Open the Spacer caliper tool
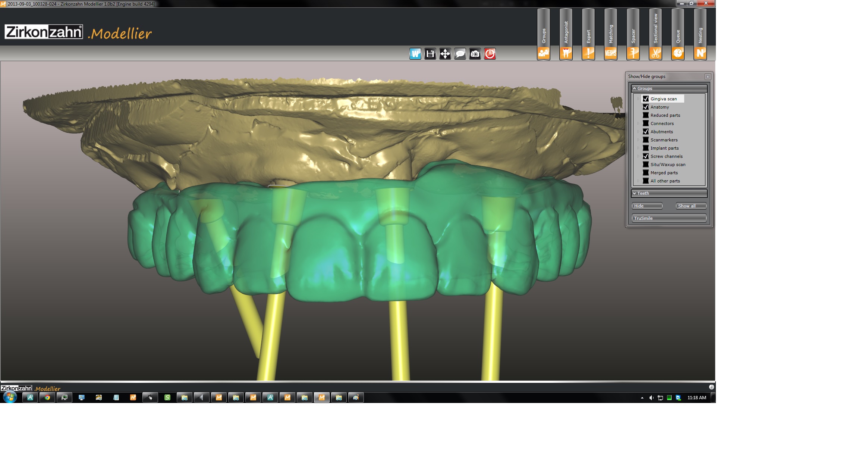This screenshot has width=868, height=450. 633,53
